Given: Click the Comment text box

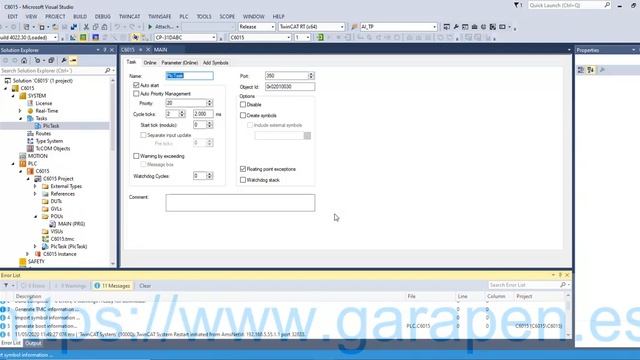Looking at the screenshot, I should click(240, 203).
